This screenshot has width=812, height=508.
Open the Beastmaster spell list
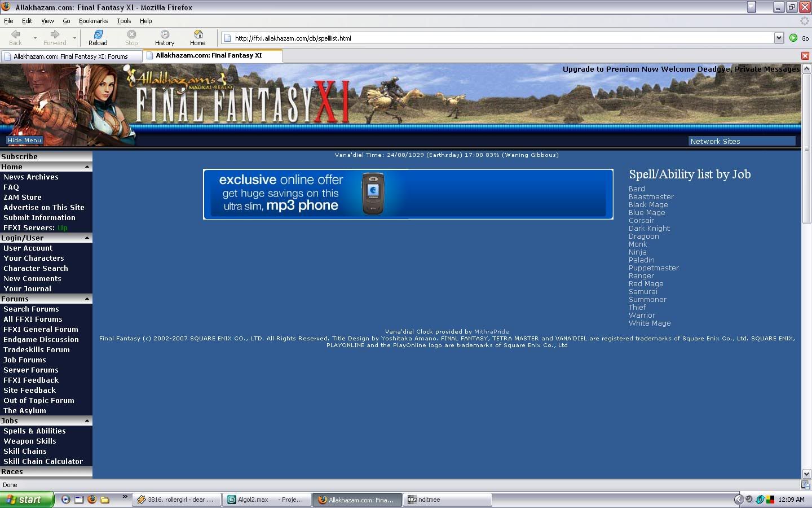point(651,197)
